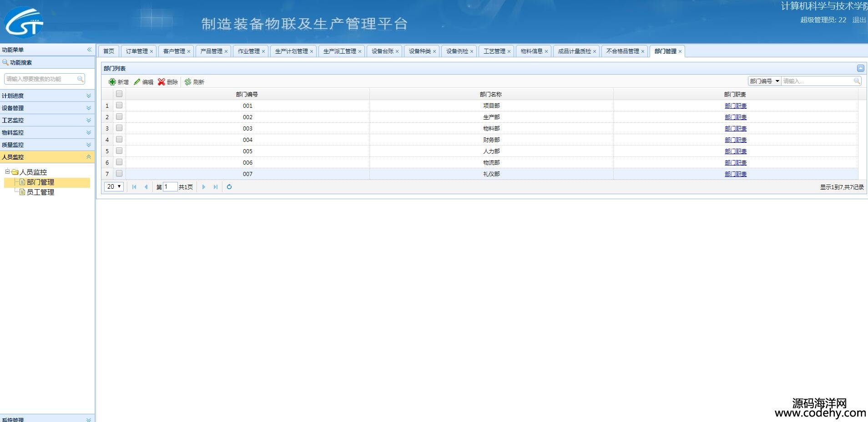This screenshot has height=422, width=868.
Task: Click the pagination reload icon
Action: 229,187
